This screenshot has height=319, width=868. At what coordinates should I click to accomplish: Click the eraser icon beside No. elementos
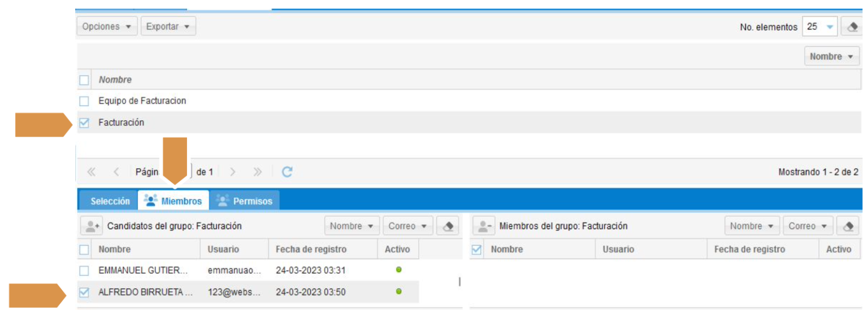pos(853,27)
